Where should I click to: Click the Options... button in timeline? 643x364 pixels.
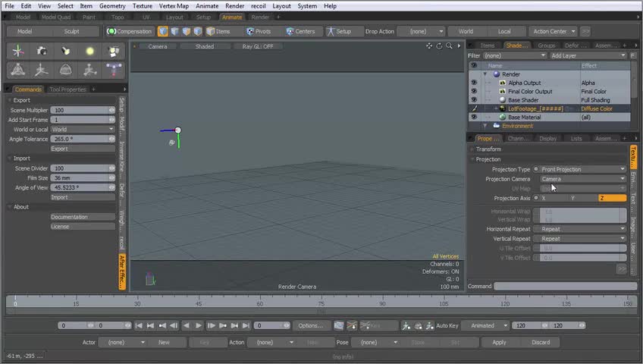pos(310,325)
